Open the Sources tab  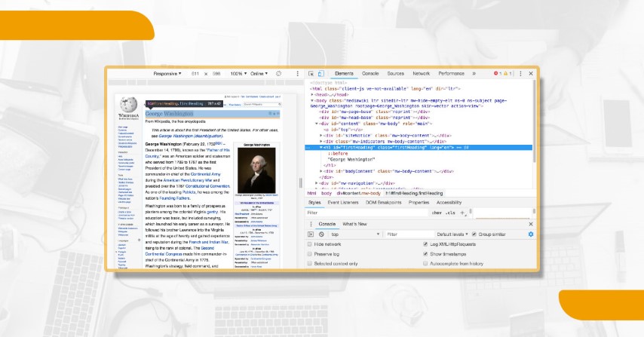point(395,73)
